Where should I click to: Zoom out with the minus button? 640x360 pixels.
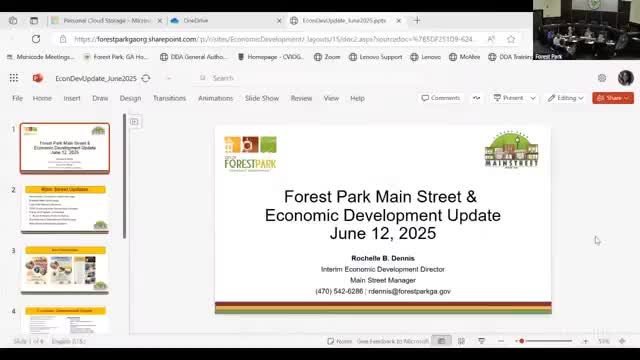pyautogui.click(x=501, y=341)
